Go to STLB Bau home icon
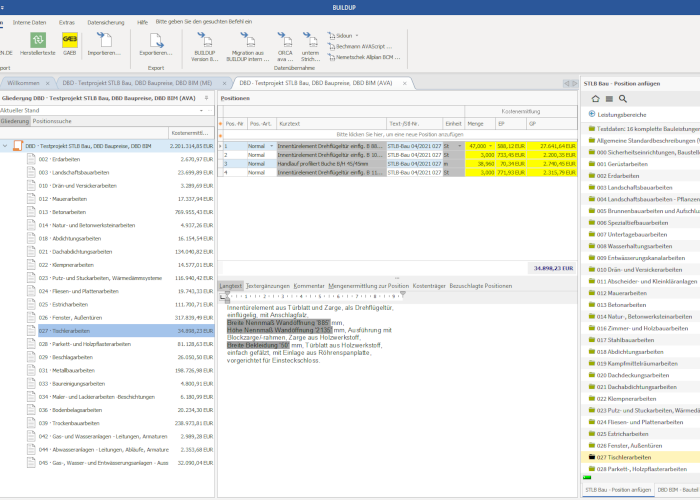 coord(596,99)
